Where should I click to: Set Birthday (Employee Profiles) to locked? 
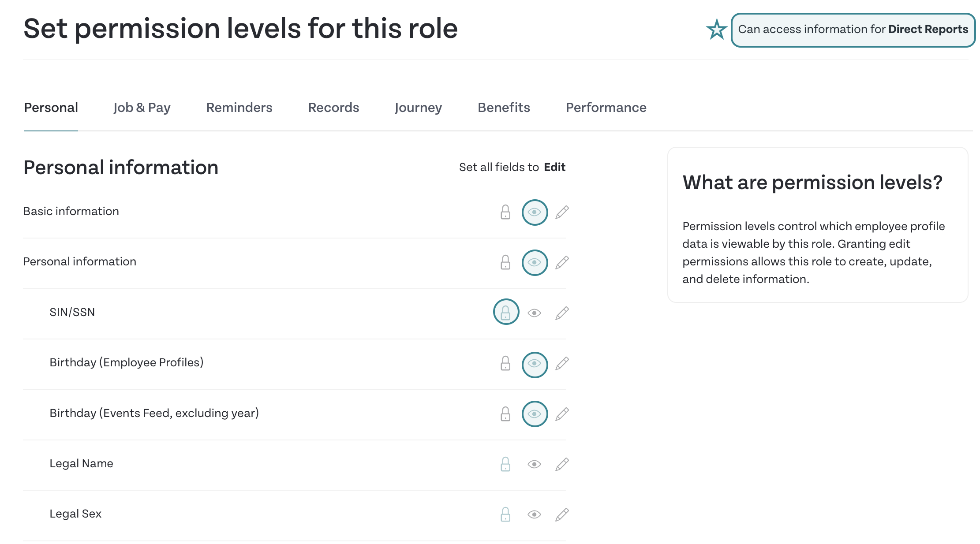(x=505, y=363)
